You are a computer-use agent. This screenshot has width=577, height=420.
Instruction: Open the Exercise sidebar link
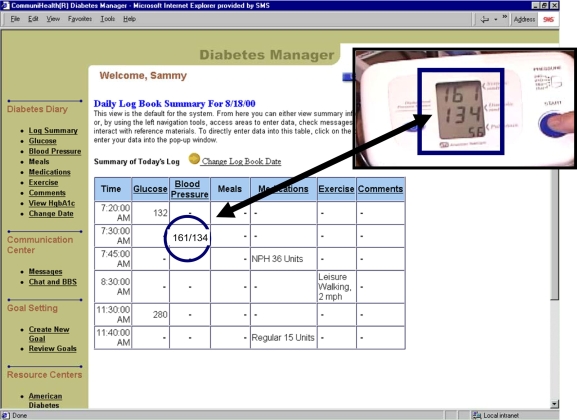click(43, 182)
